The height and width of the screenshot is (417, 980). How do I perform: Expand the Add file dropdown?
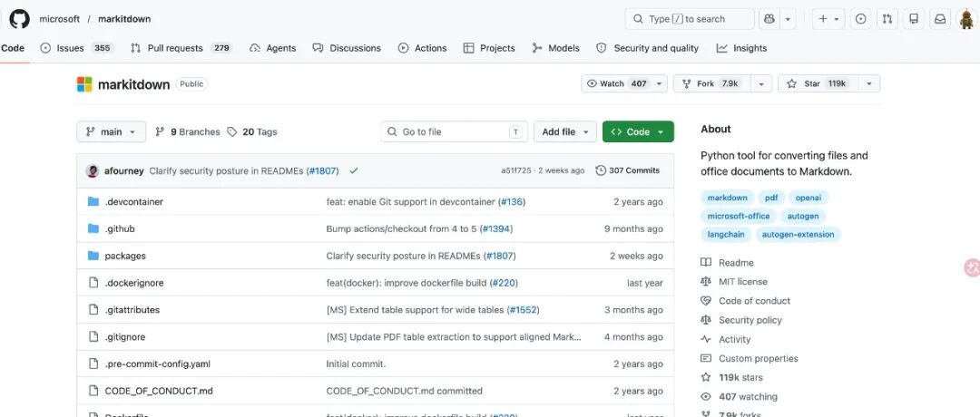click(x=565, y=131)
